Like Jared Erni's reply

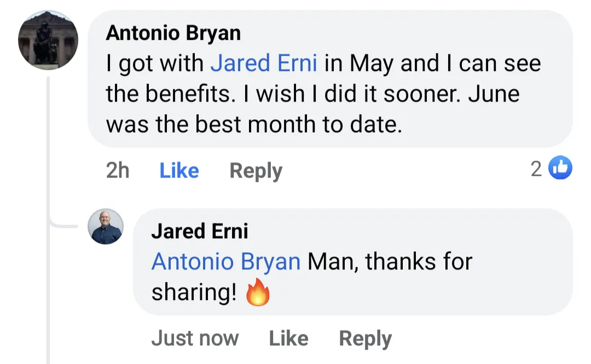click(288, 338)
